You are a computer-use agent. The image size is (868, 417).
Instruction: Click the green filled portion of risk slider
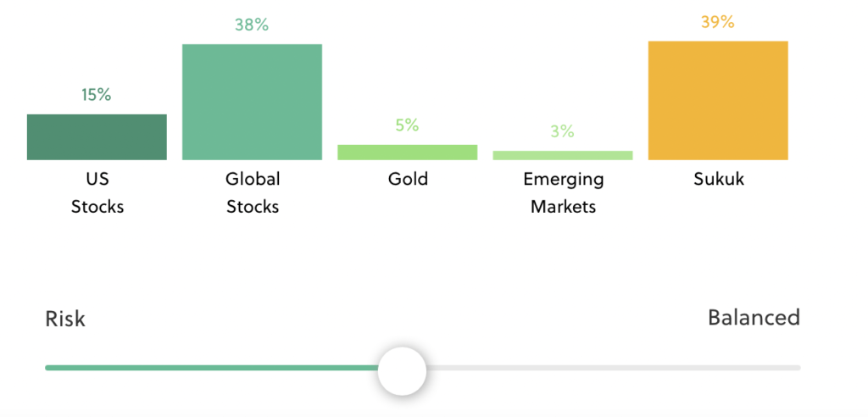tap(211, 368)
